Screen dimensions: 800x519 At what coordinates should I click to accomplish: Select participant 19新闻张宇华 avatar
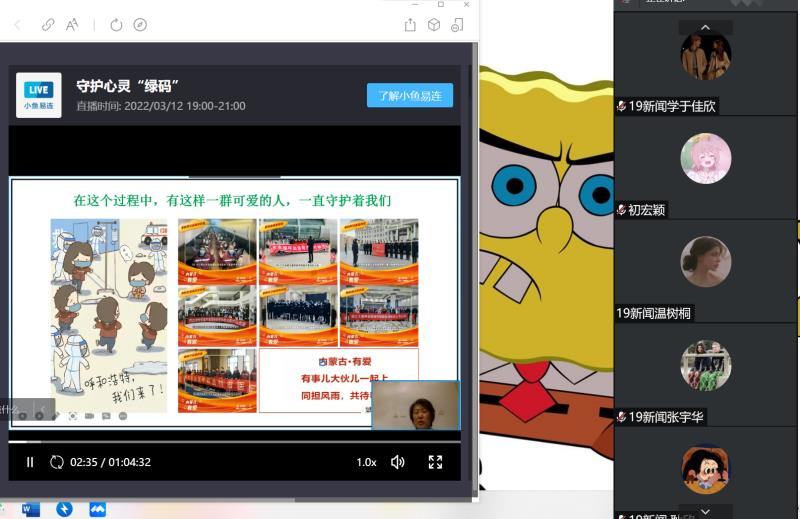tap(706, 365)
